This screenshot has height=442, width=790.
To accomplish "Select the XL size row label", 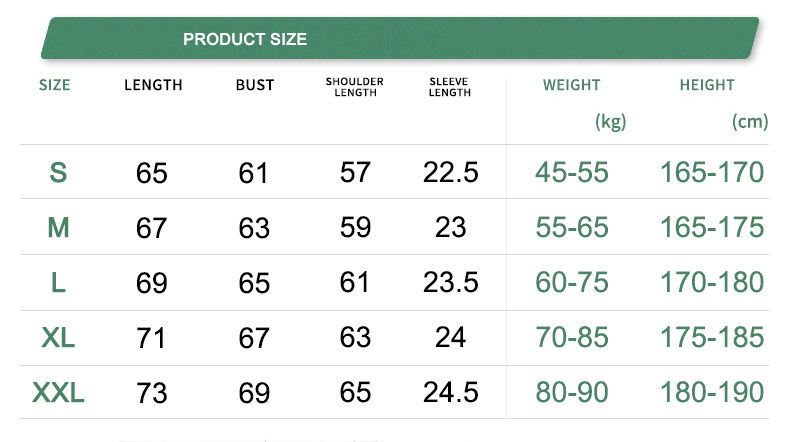I will (x=58, y=338).
